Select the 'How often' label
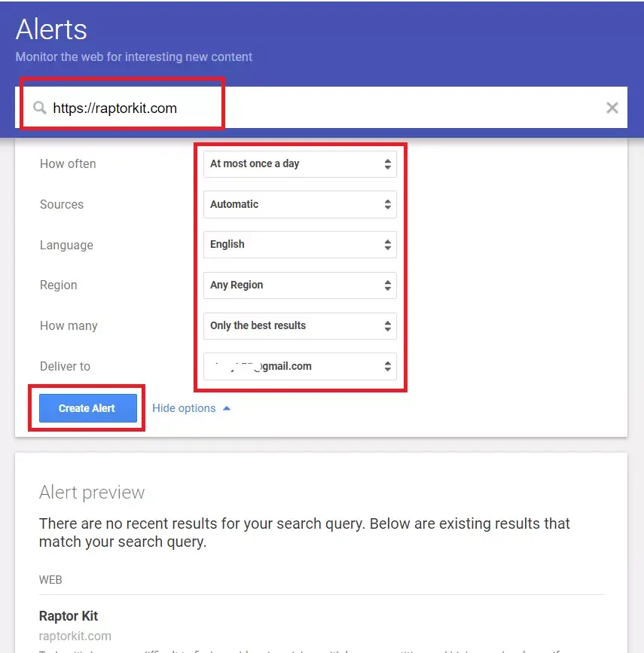Screen dimensions: 644x653 point(68,163)
